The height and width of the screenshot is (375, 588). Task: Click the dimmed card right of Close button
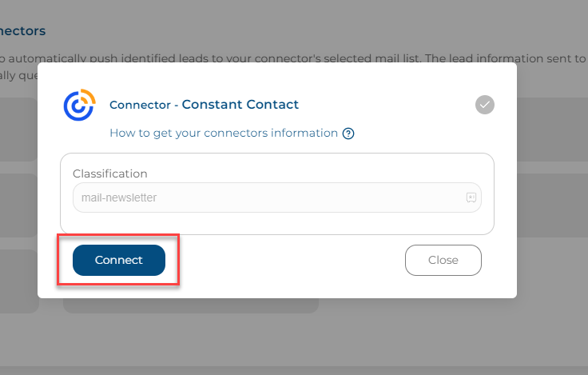pos(552,205)
